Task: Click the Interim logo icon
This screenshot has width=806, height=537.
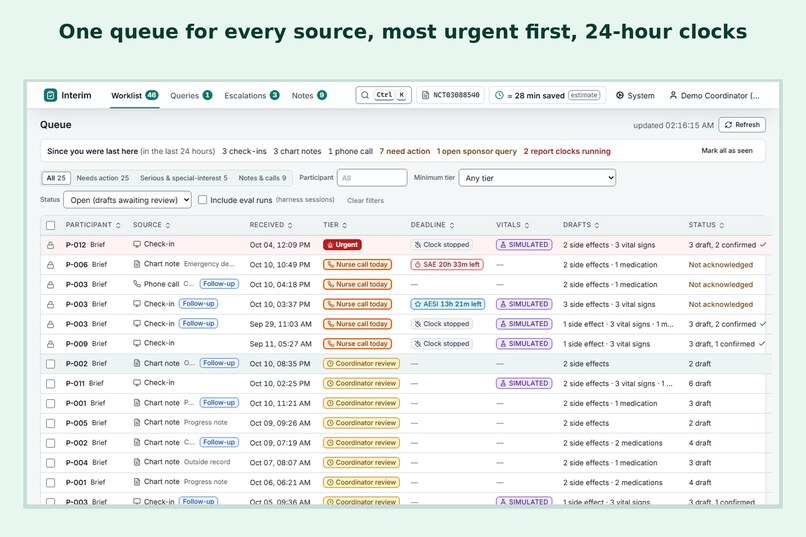Action: (50, 95)
